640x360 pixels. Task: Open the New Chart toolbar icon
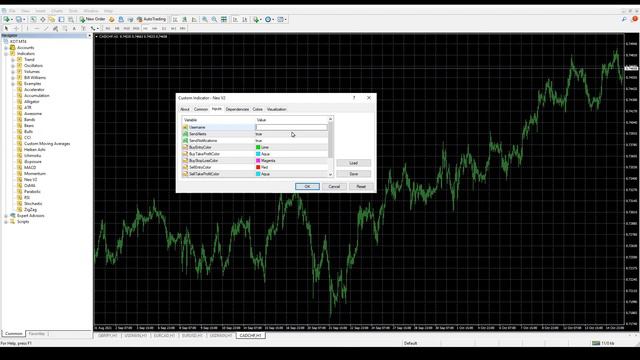pyautogui.click(x=7, y=19)
